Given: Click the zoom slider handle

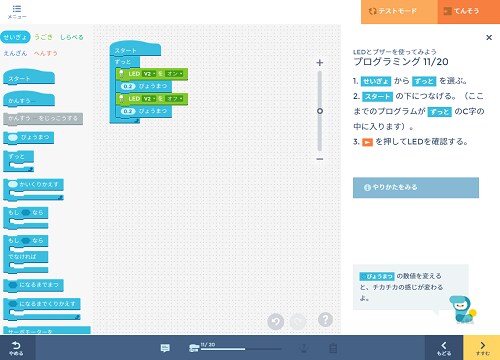Looking at the screenshot, I should (x=320, y=111).
